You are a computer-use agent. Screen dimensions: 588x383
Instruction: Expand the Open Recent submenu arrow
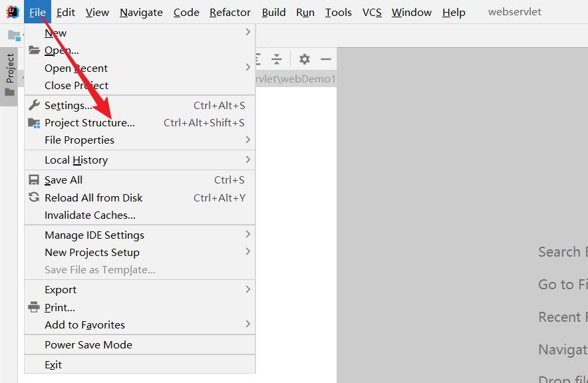coord(247,67)
